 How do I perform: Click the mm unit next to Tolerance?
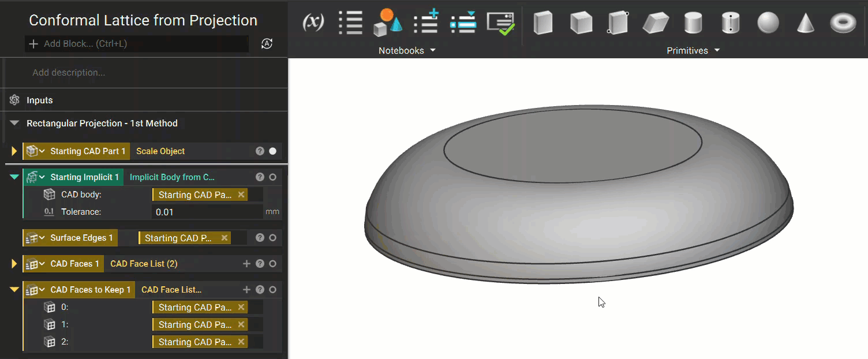tap(272, 212)
